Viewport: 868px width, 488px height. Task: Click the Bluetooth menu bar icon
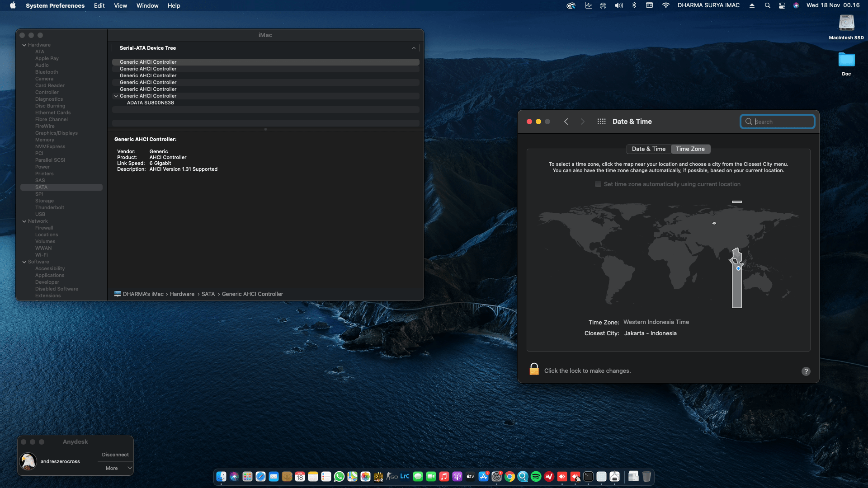(x=634, y=5)
